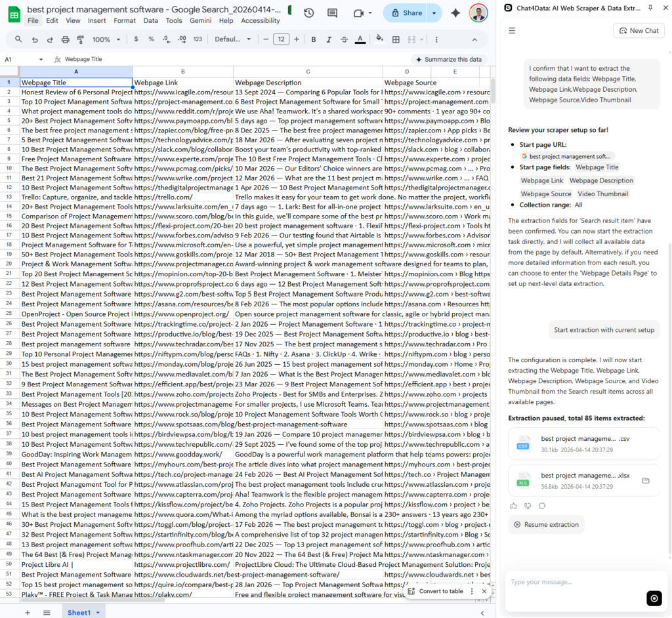The image size is (672, 618).
Task: Open the Format menu
Action: [x=124, y=20]
